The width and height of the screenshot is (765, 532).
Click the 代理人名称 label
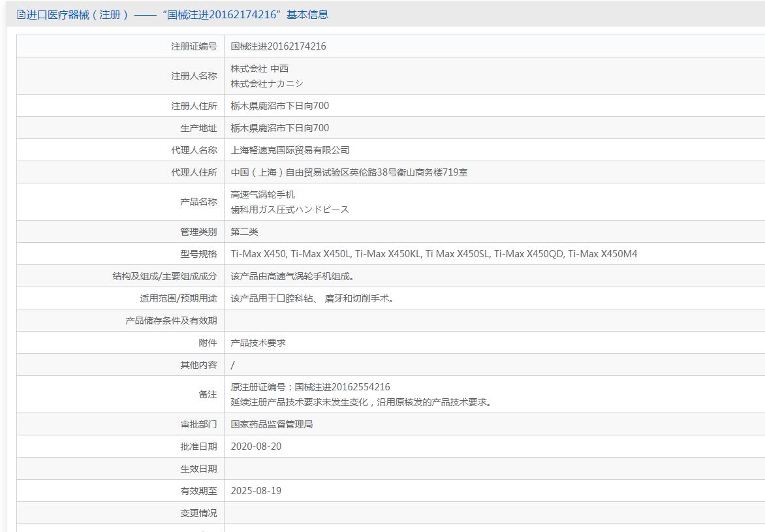tap(194, 150)
